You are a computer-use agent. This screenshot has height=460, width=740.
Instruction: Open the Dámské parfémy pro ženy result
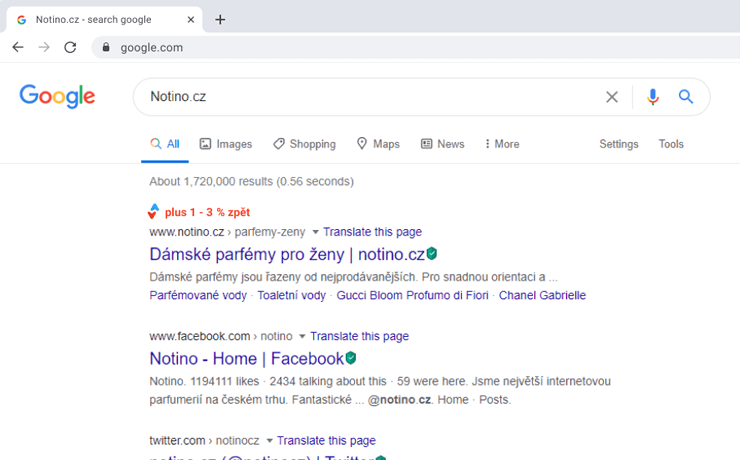tap(287, 254)
